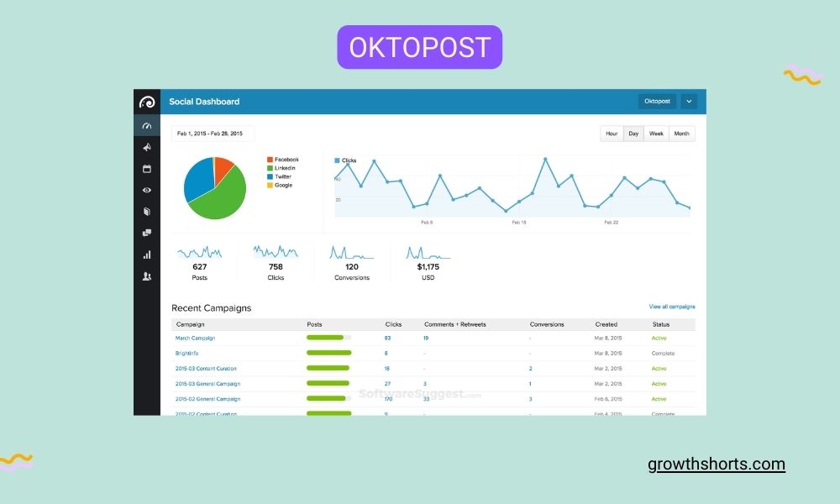
Task: Open the calendar icon in the sidebar
Action: pos(147,168)
